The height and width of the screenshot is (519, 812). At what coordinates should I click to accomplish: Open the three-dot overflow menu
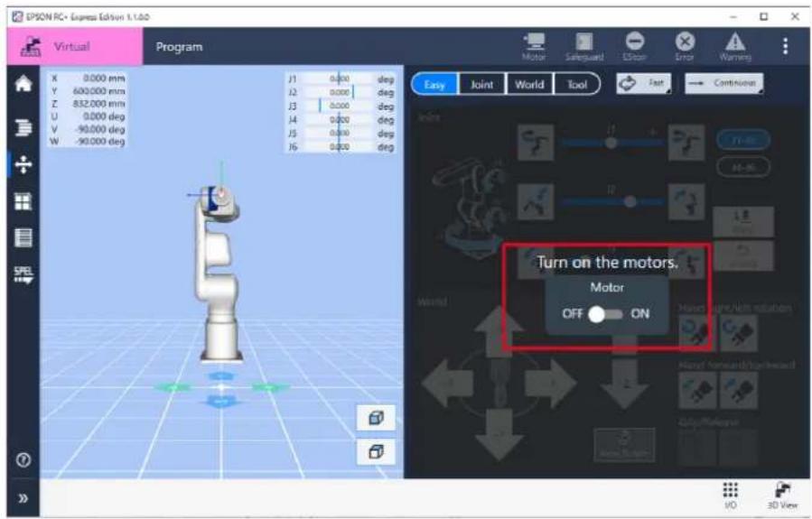click(785, 46)
